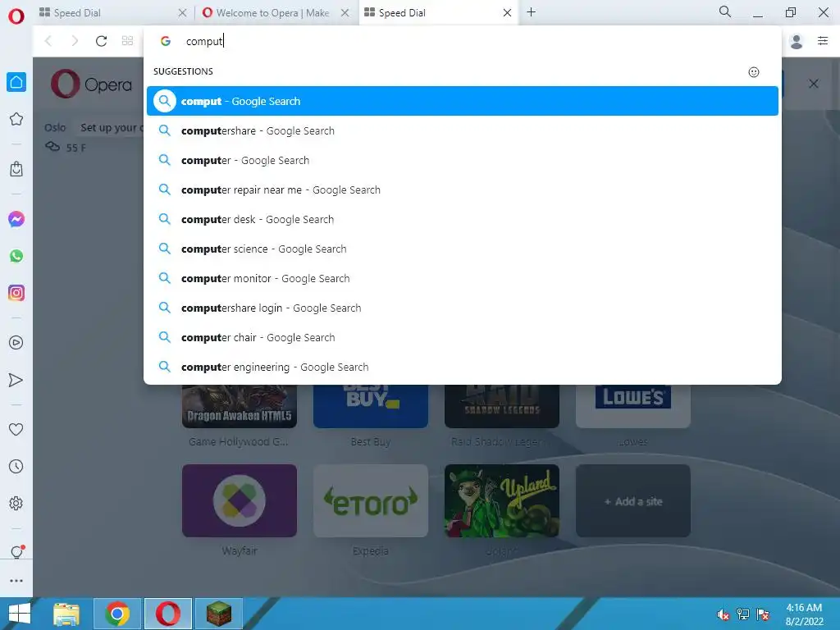Open the Lowe's speed dial tile

633,406
